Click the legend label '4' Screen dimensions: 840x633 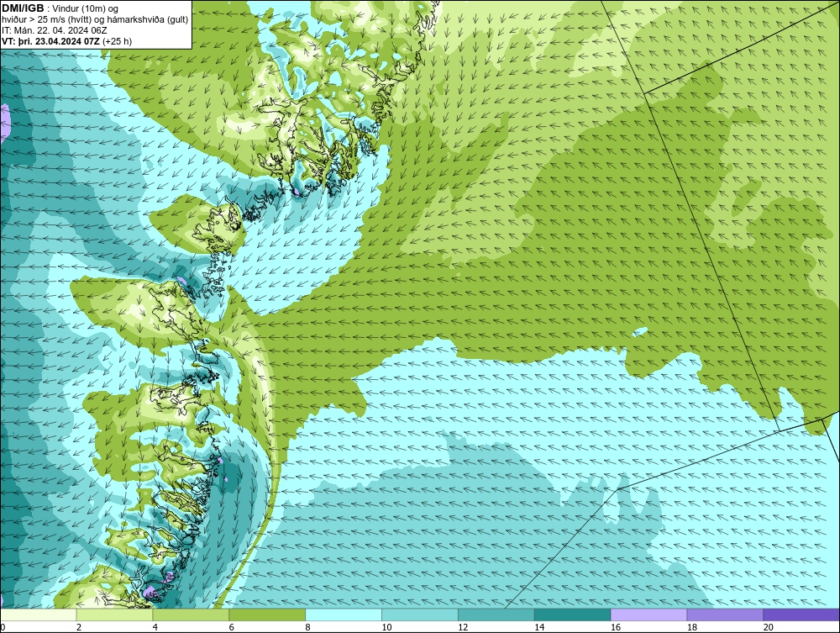(x=155, y=627)
